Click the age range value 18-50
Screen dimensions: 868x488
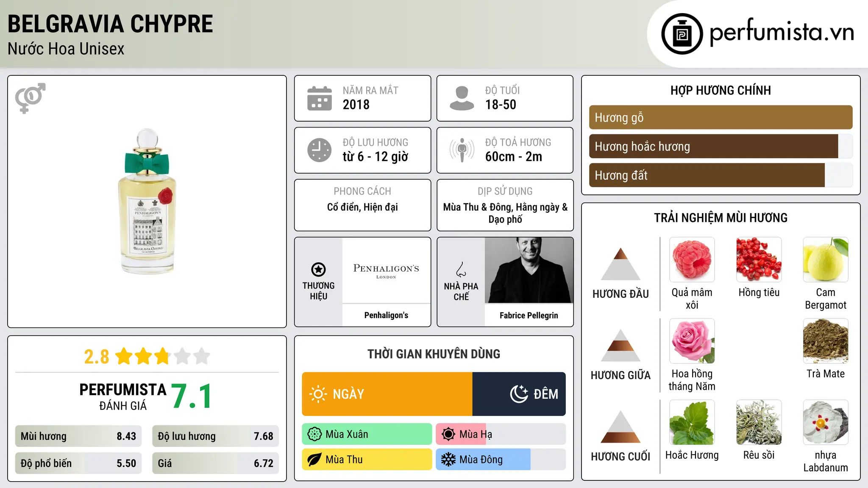pyautogui.click(x=501, y=105)
